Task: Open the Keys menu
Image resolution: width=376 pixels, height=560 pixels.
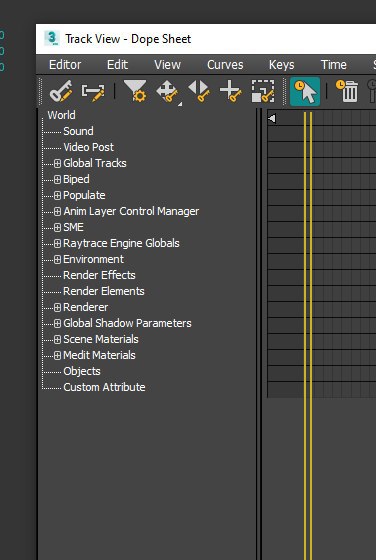Action: coord(282,65)
